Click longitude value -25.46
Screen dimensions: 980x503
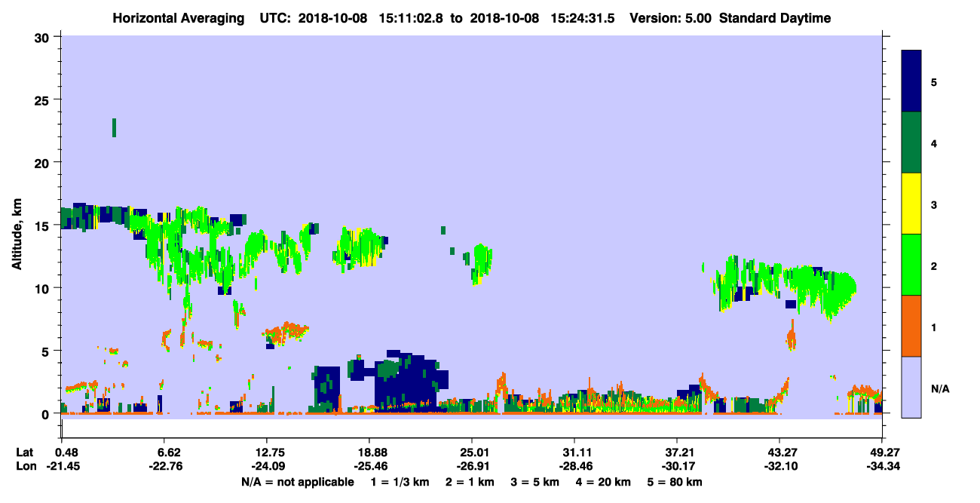(x=372, y=466)
